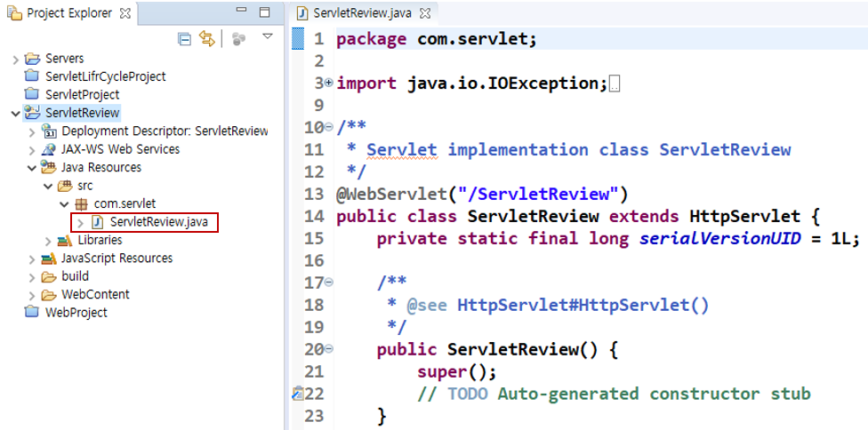868x430 pixels.
Task: Click the Libraries icon
Action: pos(65,241)
